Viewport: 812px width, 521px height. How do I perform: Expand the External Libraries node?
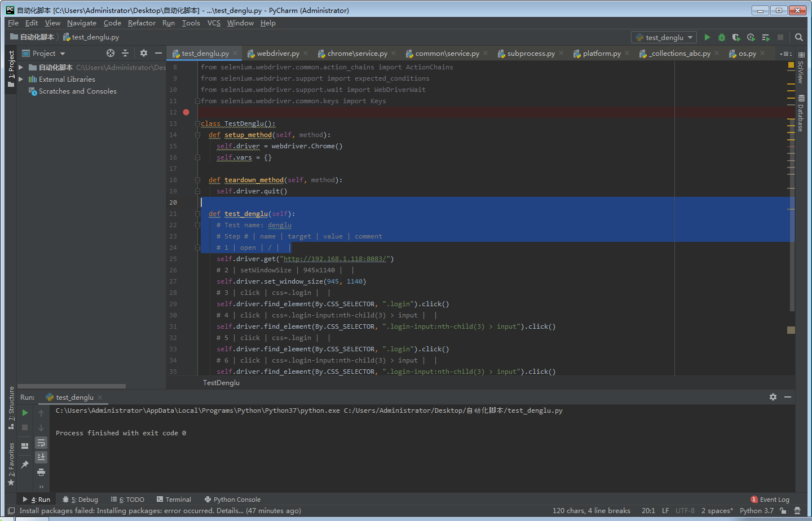21,79
